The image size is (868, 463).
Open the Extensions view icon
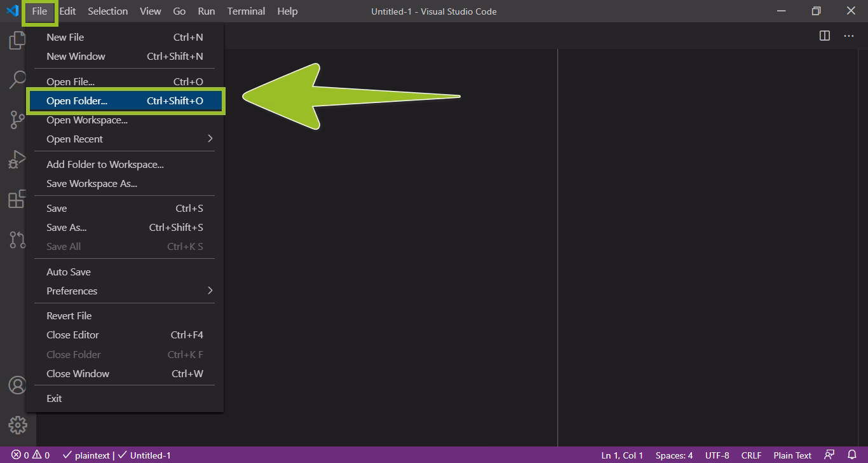[17, 199]
